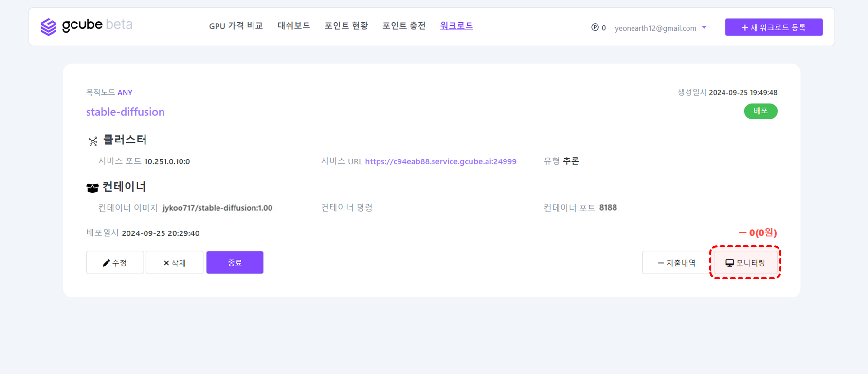Click the purple 종료 button

[235, 263]
